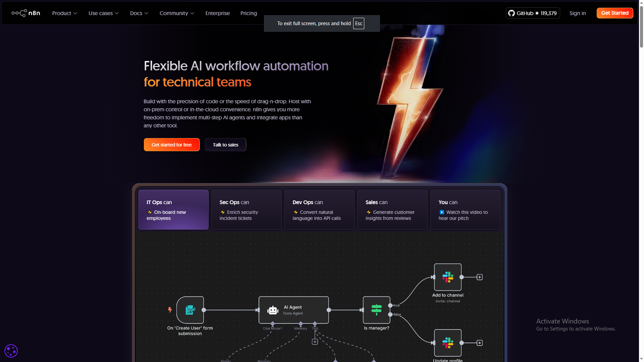Click the Slack icon on Update profile node
Image resolution: width=644 pixels, height=362 pixels.
448,343
